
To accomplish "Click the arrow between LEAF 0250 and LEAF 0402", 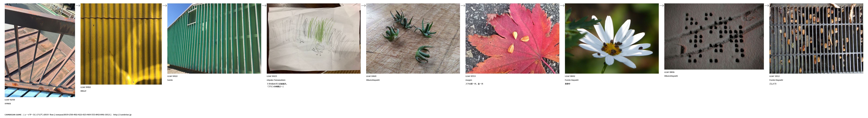I will (x=78, y=5).
